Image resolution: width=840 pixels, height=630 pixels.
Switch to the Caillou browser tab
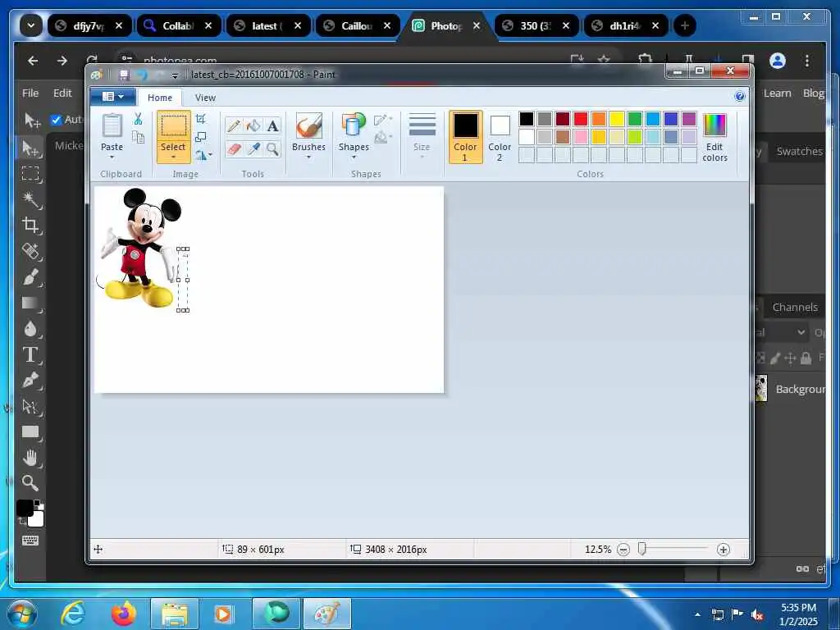point(358,25)
